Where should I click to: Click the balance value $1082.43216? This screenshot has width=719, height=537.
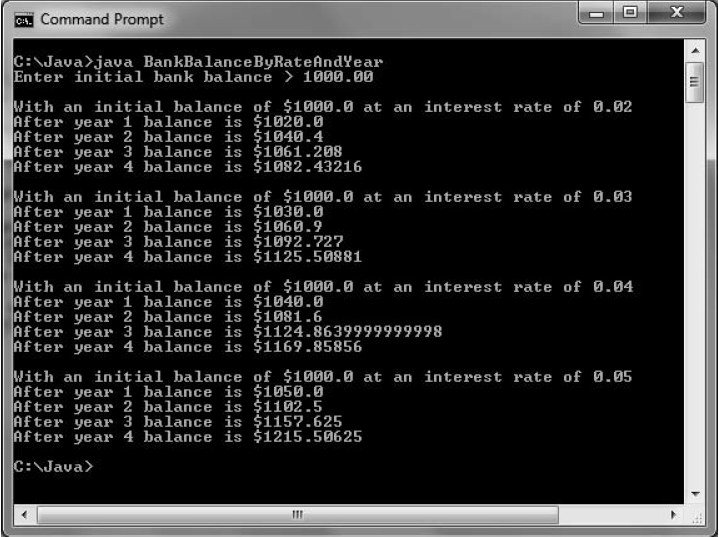tap(308, 166)
